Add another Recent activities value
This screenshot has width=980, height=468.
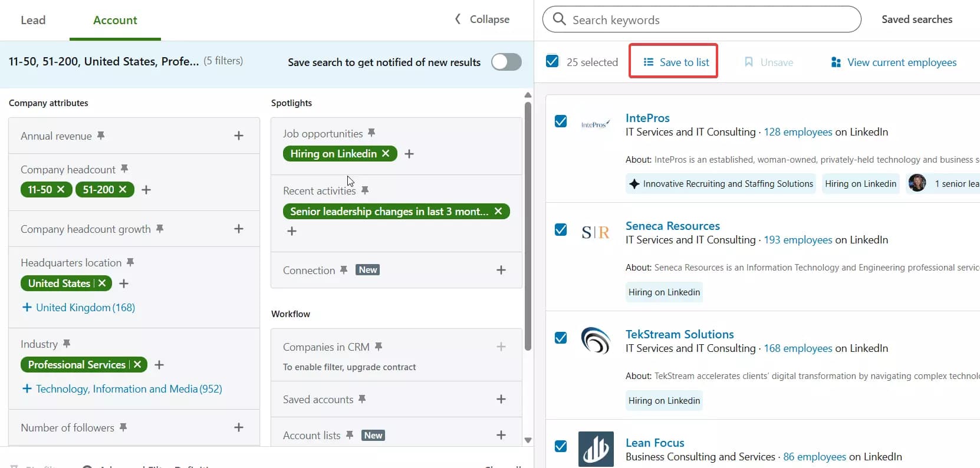tap(292, 231)
